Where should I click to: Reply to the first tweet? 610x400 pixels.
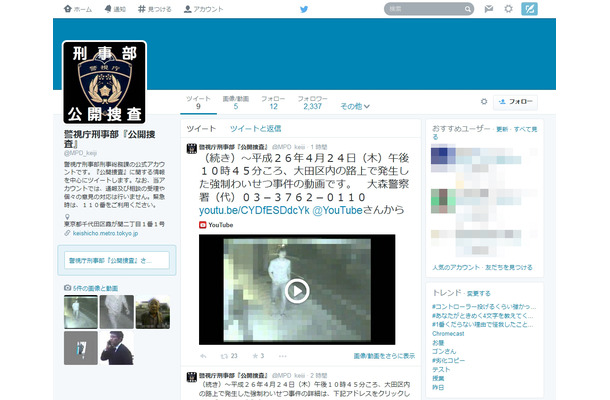pyautogui.click(x=203, y=356)
